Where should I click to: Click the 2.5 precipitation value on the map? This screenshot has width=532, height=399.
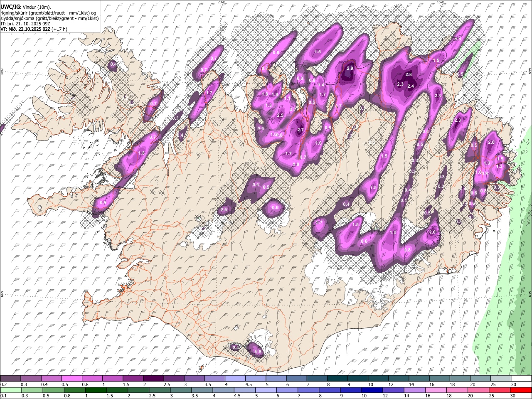click(280, 115)
